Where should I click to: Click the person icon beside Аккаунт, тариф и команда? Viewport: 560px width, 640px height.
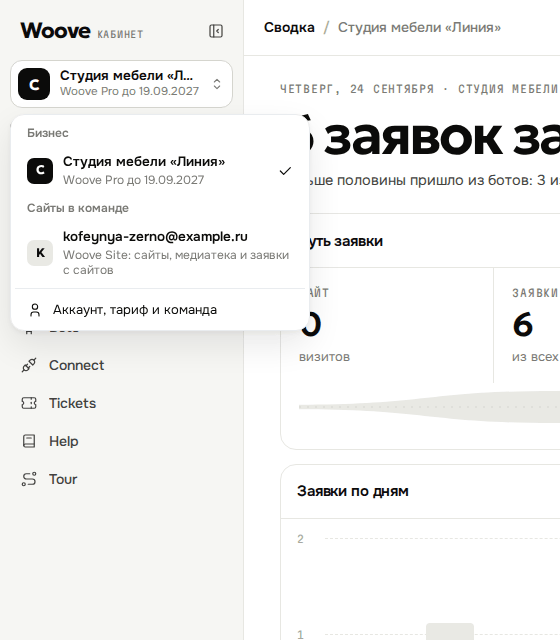(x=35, y=310)
